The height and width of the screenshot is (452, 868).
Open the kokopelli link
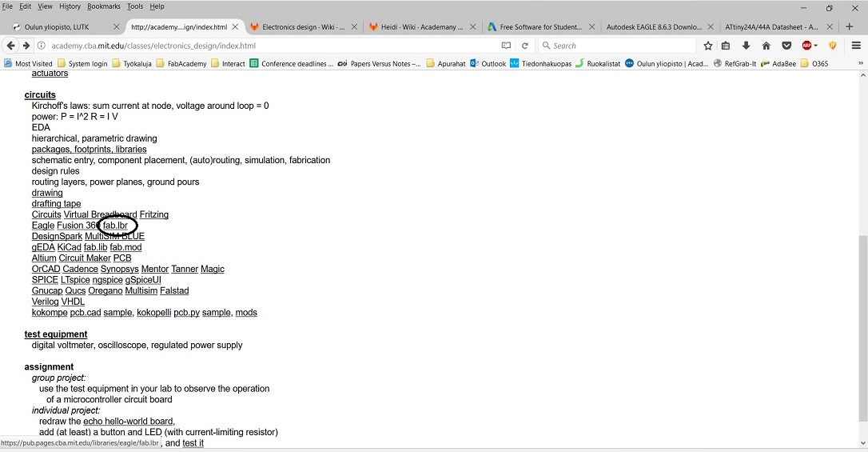tap(154, 313)
